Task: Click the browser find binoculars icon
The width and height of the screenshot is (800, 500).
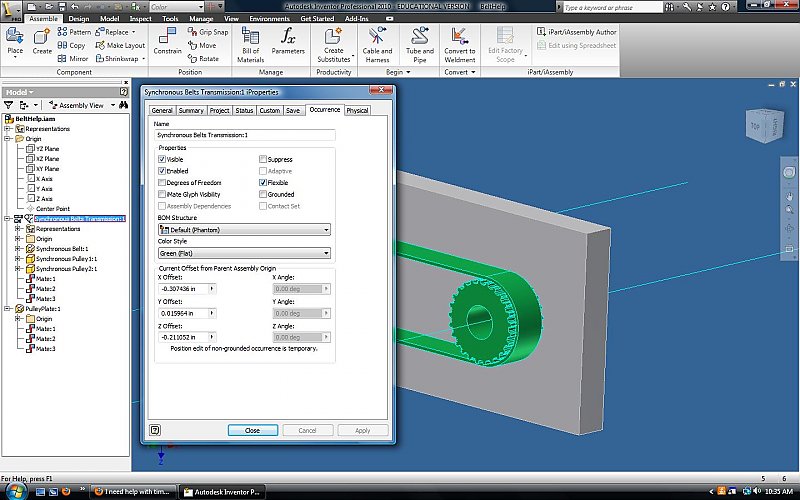Action: (x=123, y=105)
